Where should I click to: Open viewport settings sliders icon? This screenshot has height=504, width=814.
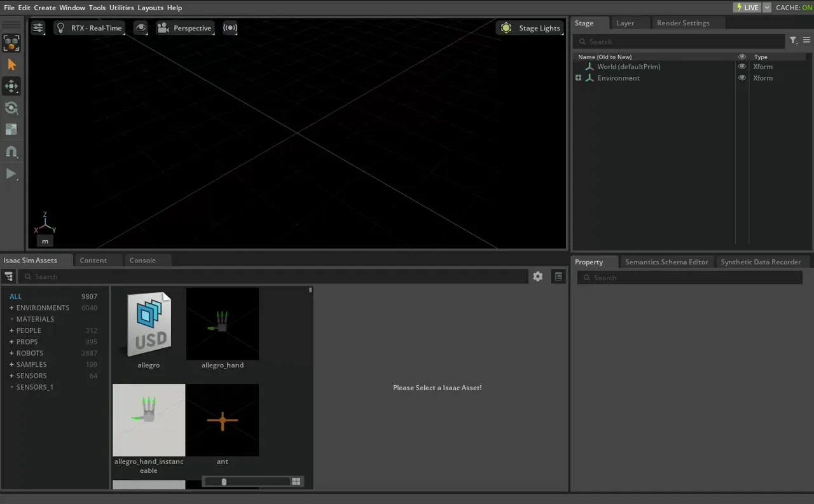click(38, 28)
